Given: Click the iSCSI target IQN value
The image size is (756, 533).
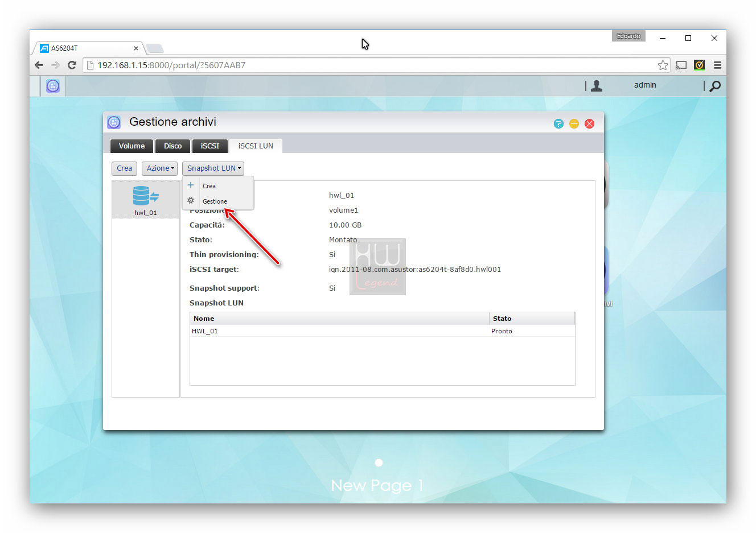Looking at the screenshot, I should 415,270.
